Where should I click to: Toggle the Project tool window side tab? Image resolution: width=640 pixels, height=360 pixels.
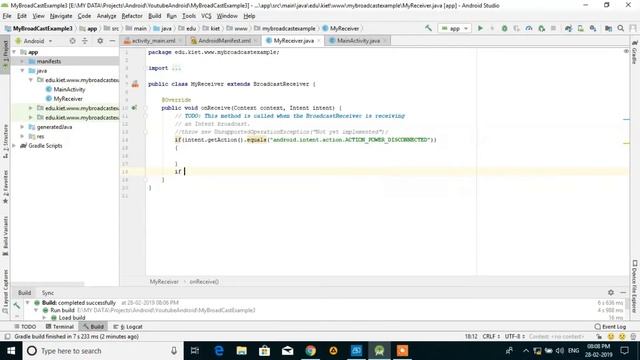pos(5,55)
